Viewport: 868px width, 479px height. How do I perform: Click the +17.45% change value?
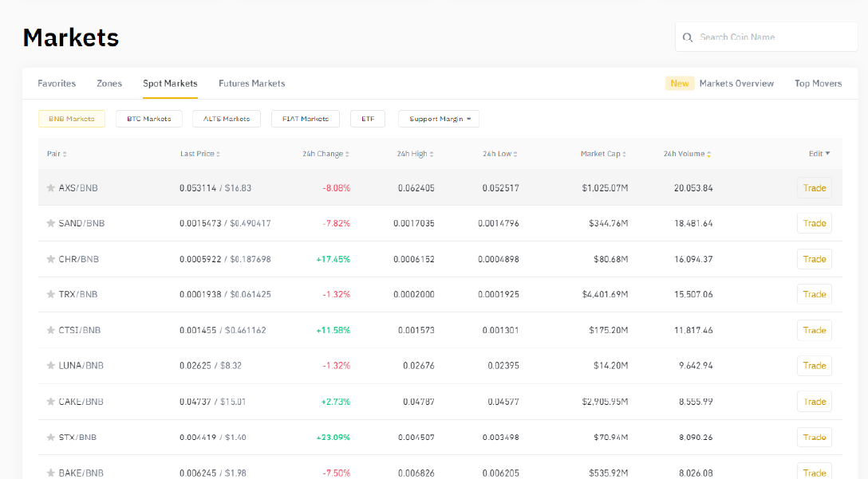tap(333, 259)
